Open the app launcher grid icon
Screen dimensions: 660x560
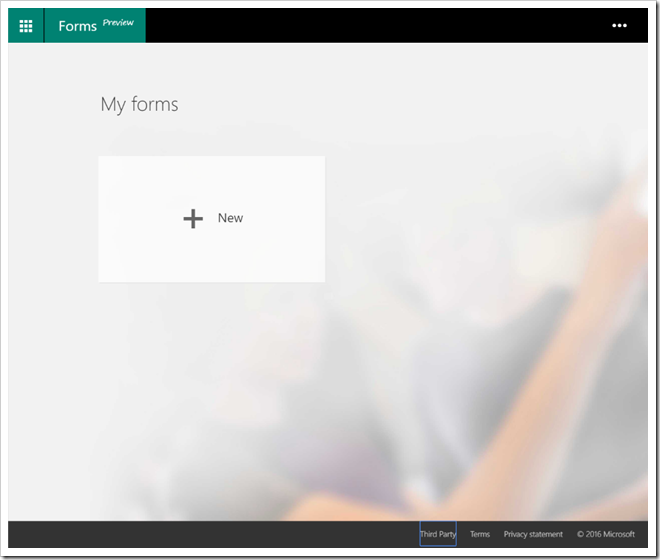[x=26, y=26]
